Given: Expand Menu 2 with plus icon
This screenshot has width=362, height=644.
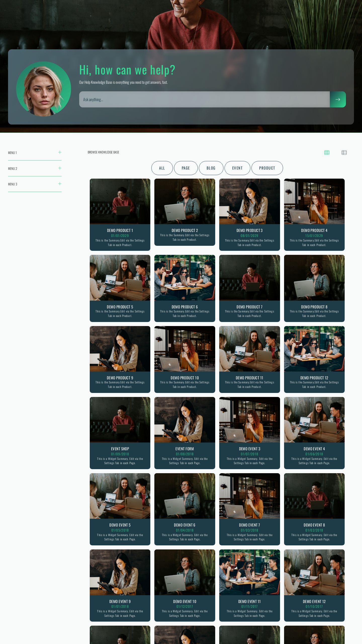Looking at the screenshot, I should (60, 168).
